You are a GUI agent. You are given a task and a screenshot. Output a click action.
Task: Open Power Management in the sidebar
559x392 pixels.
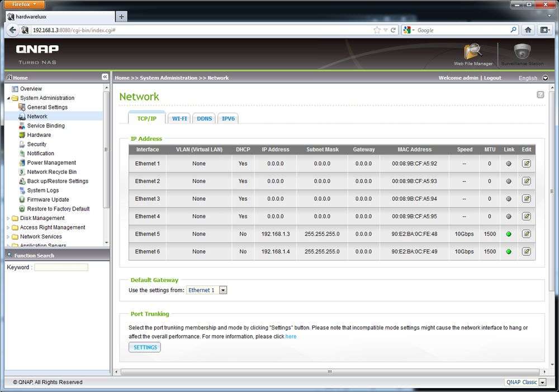pyautogui.click(x=51, y=162)
